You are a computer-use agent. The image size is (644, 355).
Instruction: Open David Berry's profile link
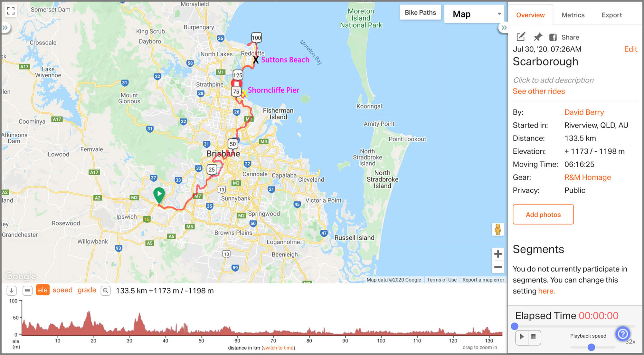point(584,112)
